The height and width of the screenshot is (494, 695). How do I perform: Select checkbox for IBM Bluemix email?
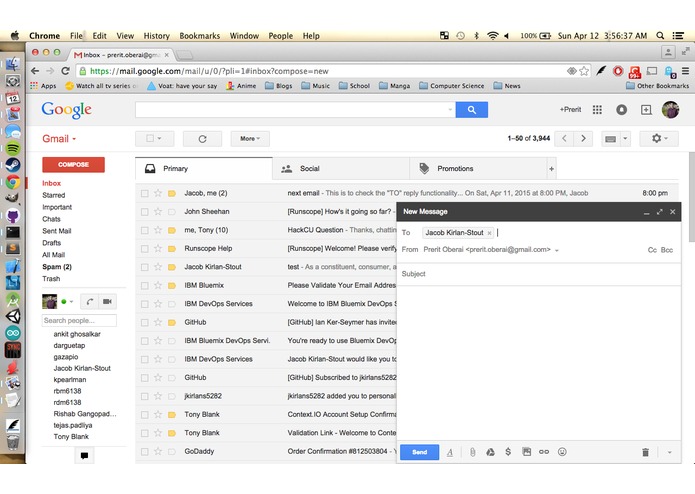pyautogui.click(x=144, y=286)
